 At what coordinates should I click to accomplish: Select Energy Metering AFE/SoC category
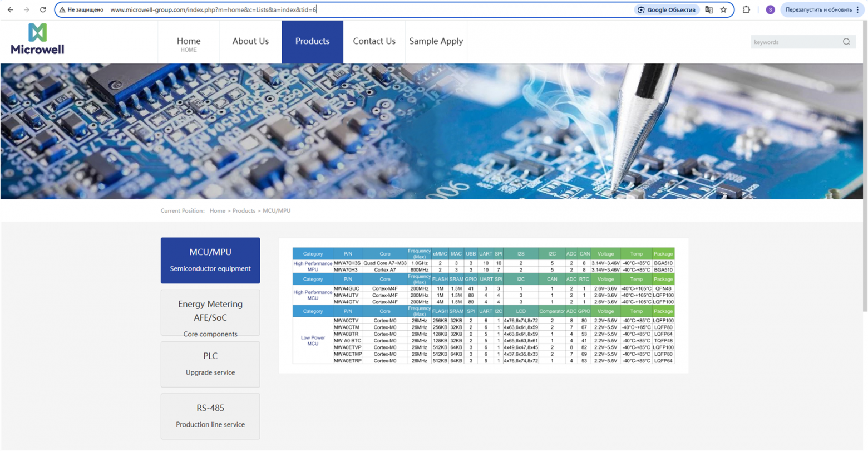210,312
